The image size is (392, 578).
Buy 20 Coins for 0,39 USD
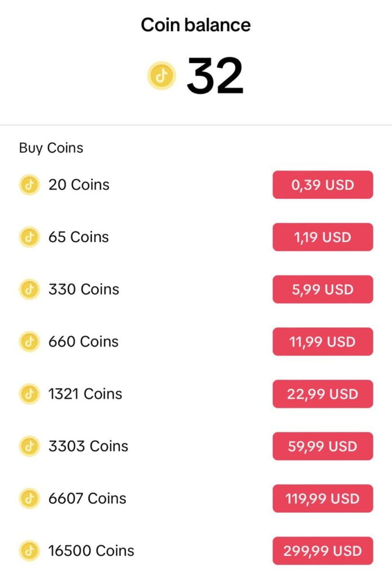coord(323,185)
